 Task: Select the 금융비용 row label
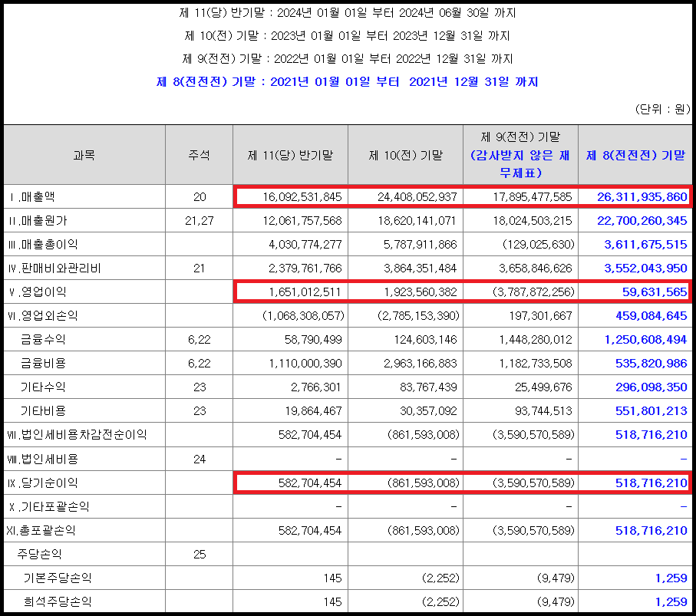click(43, 363)
